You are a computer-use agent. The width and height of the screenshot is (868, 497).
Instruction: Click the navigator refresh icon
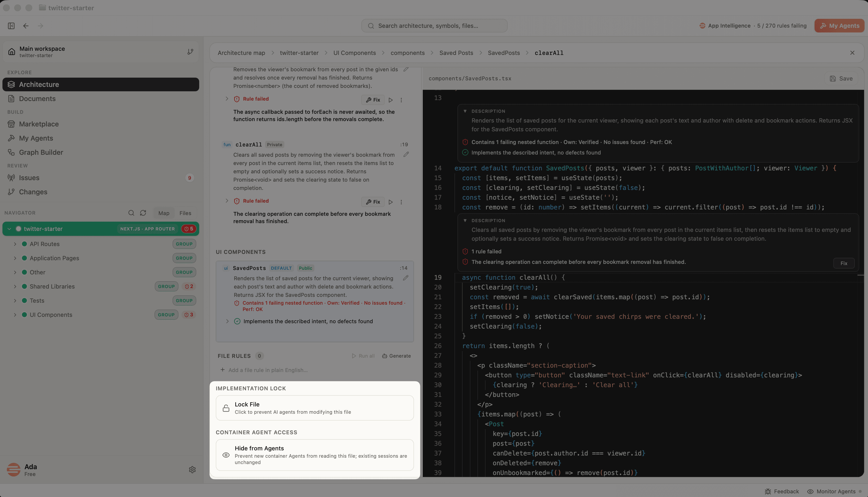point(143,213)
